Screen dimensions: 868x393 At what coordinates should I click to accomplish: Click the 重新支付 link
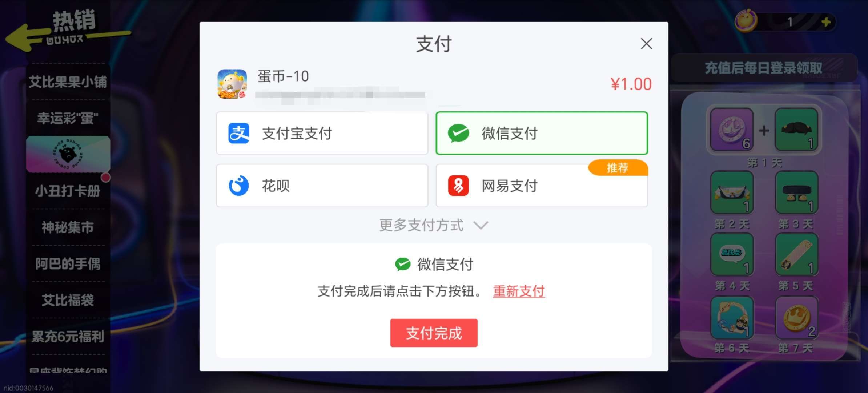pos(519,291)
